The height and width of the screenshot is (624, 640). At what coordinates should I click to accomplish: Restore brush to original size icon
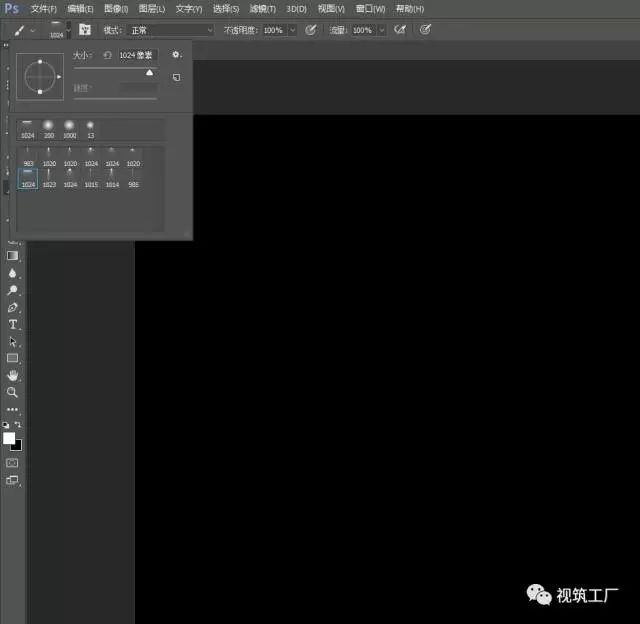(x=107, y=55)
